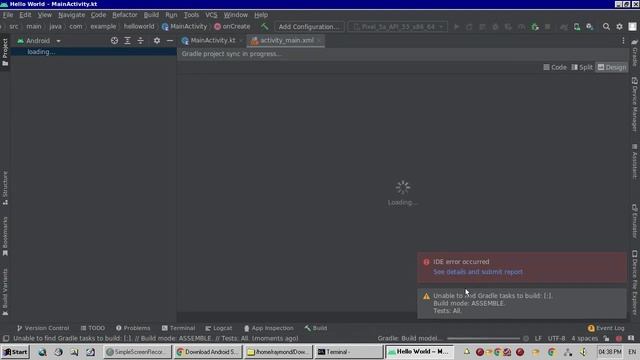The height and width of the screenshot is (360, 640).
Task: Switch to Terminal window in taskbar
Action: [x=349, y=352]
